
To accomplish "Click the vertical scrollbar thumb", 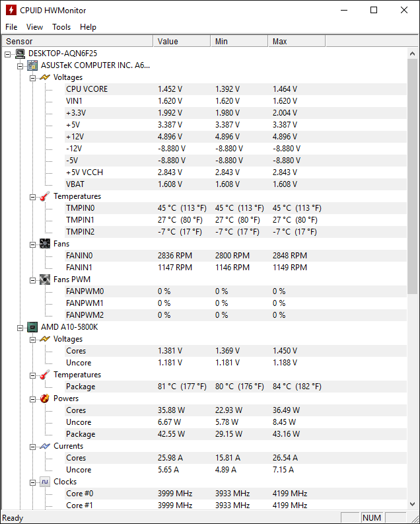I will (412, 177).
